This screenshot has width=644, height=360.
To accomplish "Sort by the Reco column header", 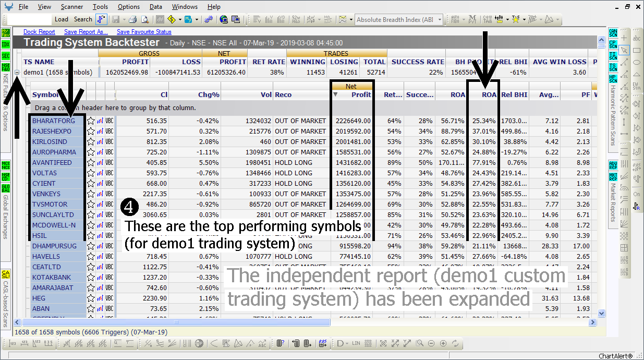I will [301, 95].
